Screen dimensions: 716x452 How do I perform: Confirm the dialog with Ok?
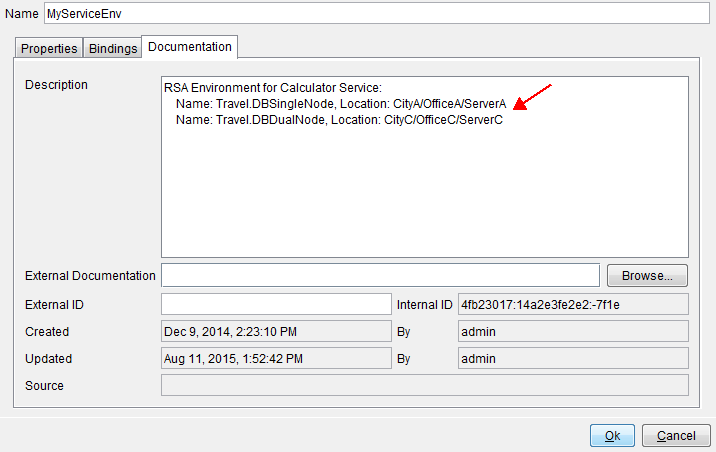[x=612, y=436]
